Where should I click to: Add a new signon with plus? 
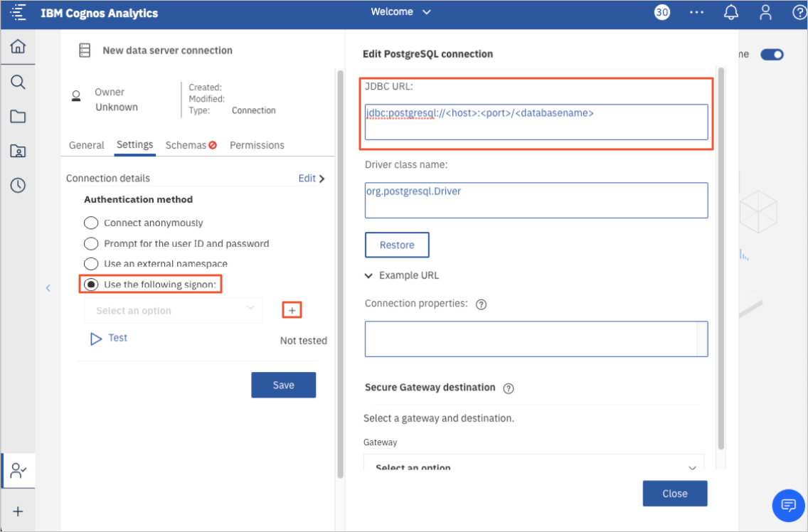pos(292,310)
